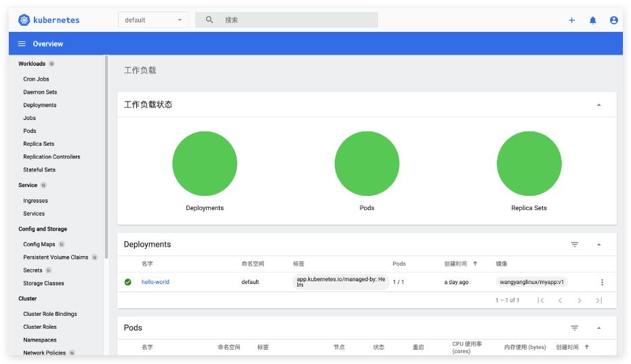631x364 pixels.
Task: Click the '1 – 1 of 1' pagination text
Action: tap(508, 300)
